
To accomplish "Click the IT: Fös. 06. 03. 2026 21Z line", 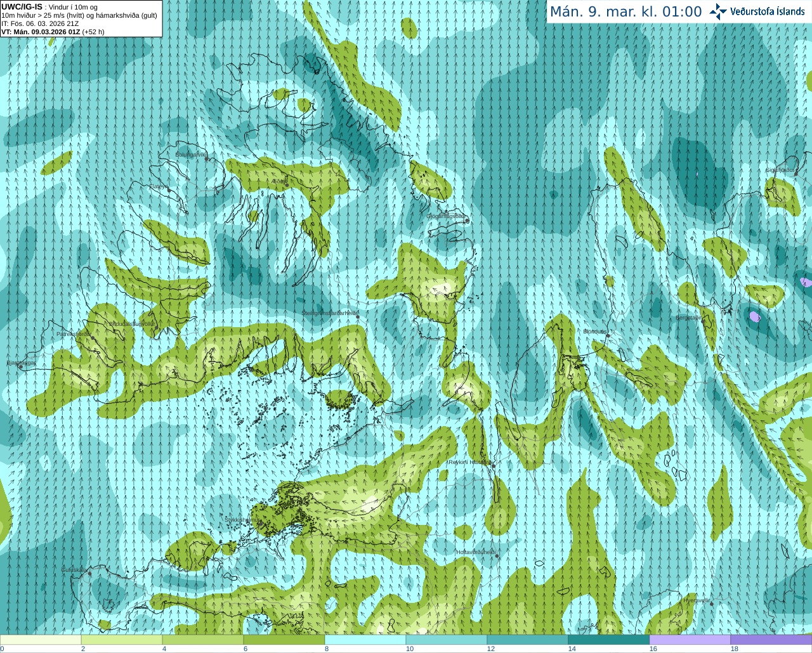I will coord(41,23).
